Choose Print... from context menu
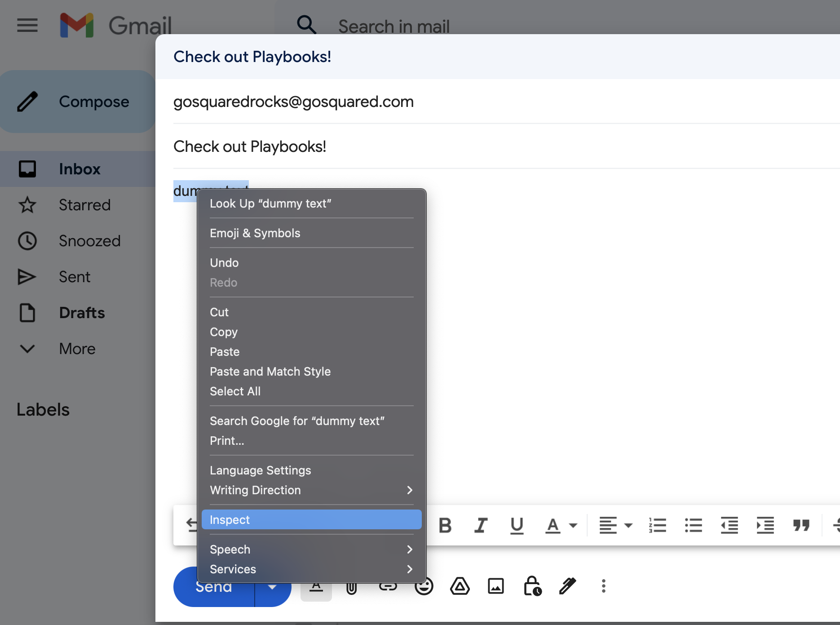 point(312,441)
